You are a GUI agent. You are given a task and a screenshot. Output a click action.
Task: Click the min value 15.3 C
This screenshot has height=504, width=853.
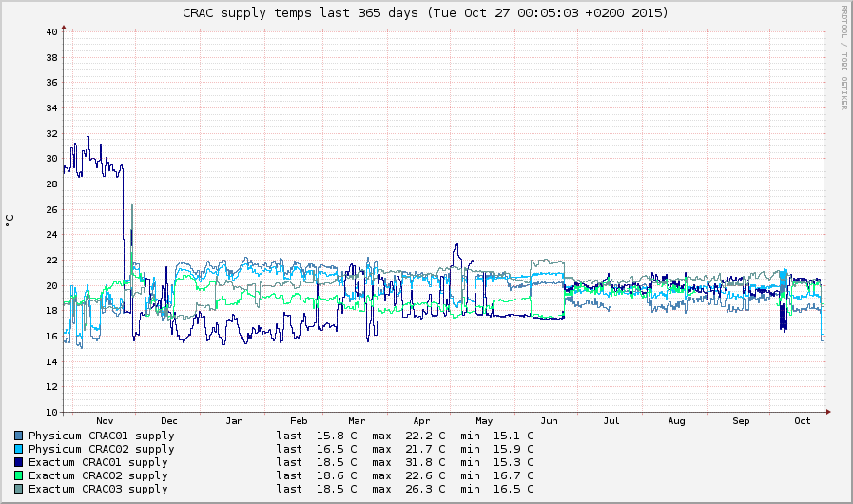pyautogui.click(x=514, y=463)
